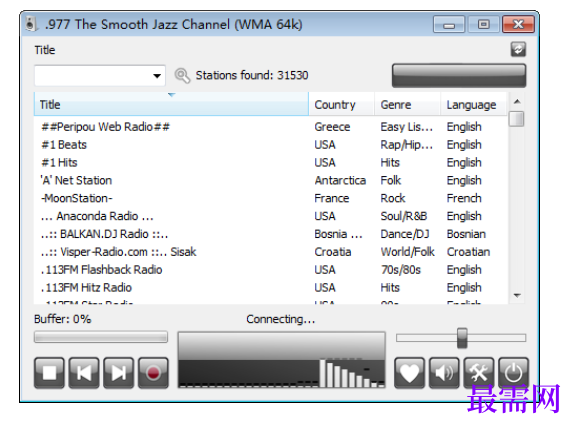Stop playback with the stop button

[49, 372]
